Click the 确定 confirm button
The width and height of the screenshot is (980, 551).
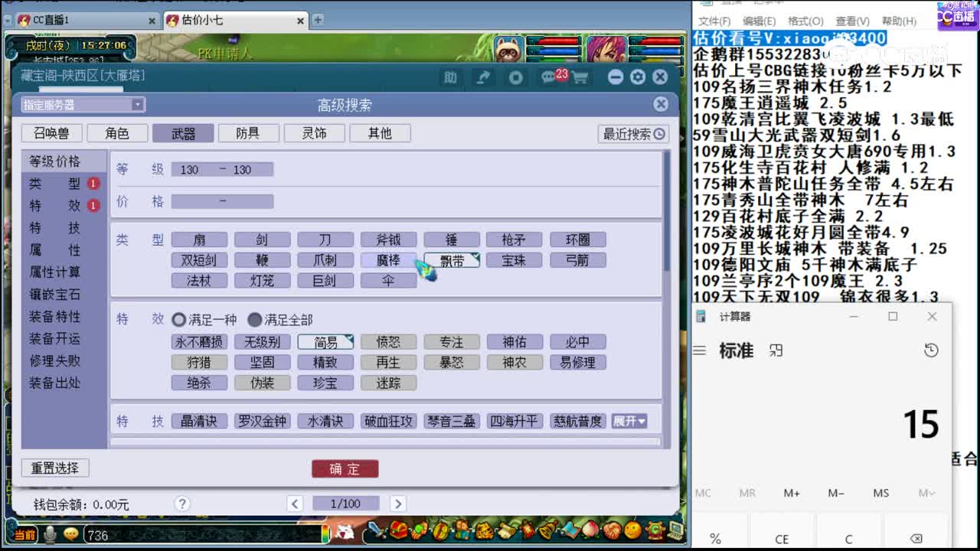[345, 469]
